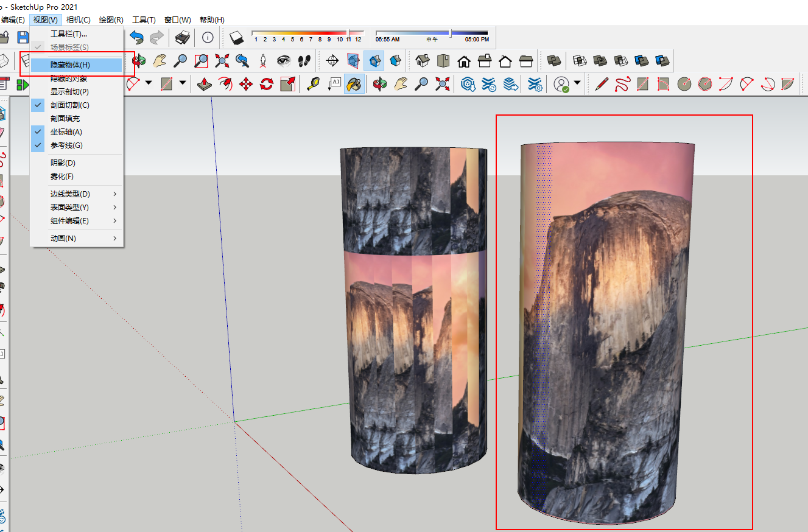Expand the 动画(N) submenu
This screenshot has height=532, width=808.
click(x=77, y=239)
